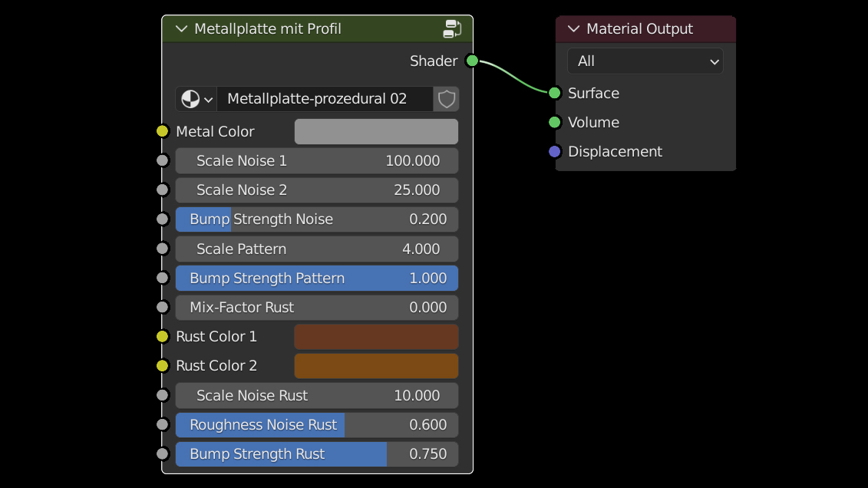
Task: Click the Mix-Factor Rust slider
Action: pyautogui.click(x=316, y=308)
